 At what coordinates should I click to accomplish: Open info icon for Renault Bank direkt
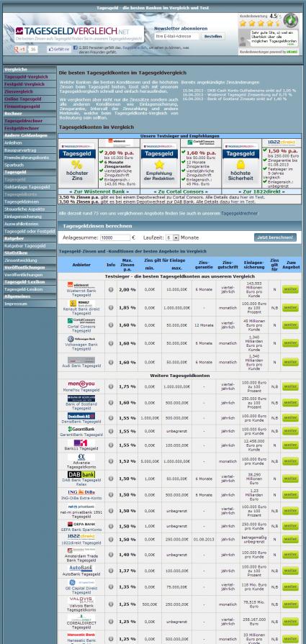coord(110,307)
